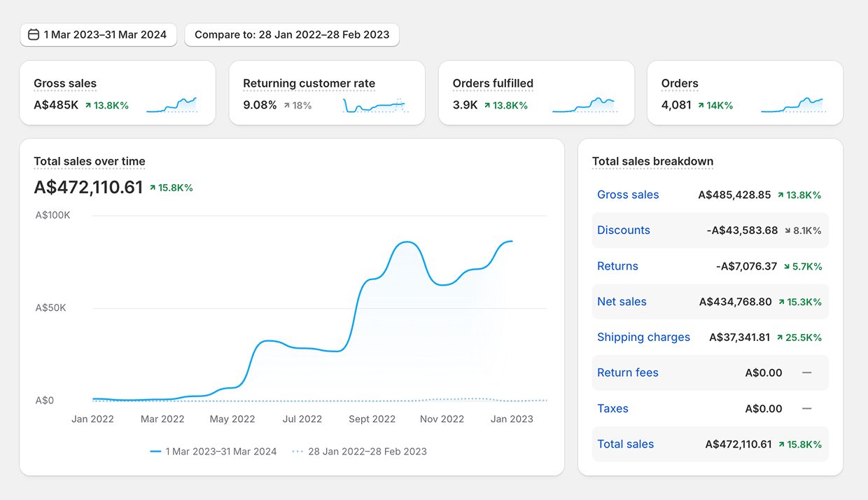The height and width of the screenshot is (500, 868).
Task: Open the Orders fulfilled card title
Action: pos(493,83)
